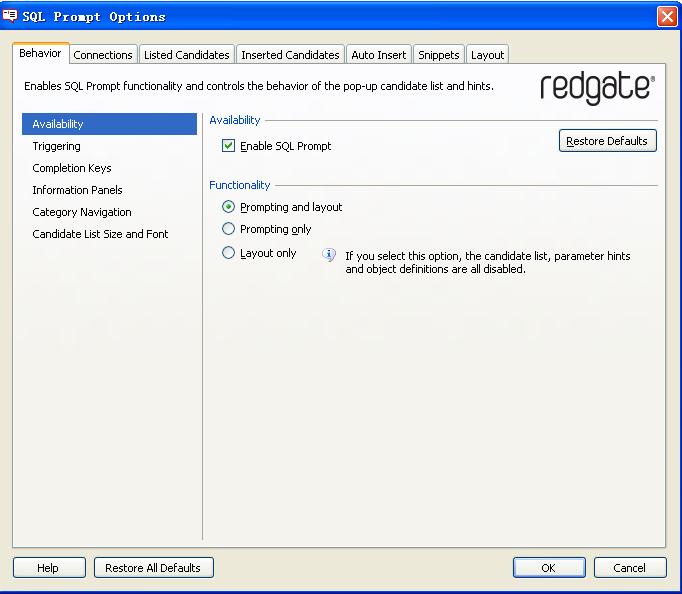Click the Cancel button
This screenshot has width=682, height=594.
(630, 567)
